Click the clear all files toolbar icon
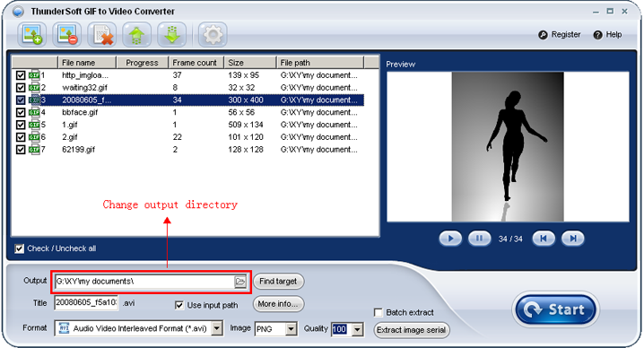The height and width of the screenshot is (348, 644). click(x=101, y=34)
